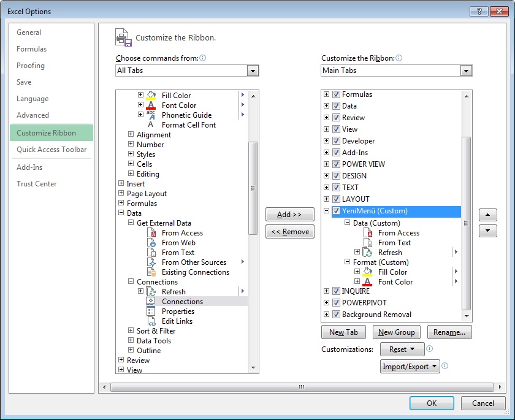
Task: Click the From Web globe icon
Action: tap(151, 243)
